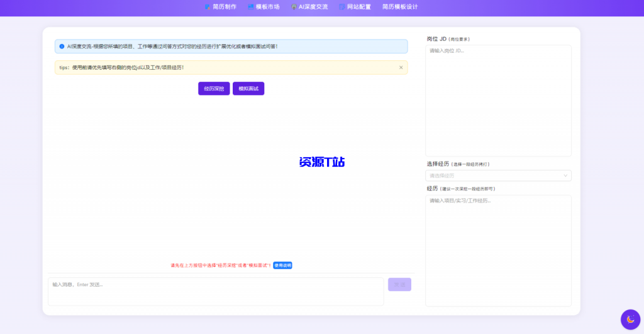Switch to 简历模板设计 page
Viewport: 644px width, 334px height.
[400, 6]
